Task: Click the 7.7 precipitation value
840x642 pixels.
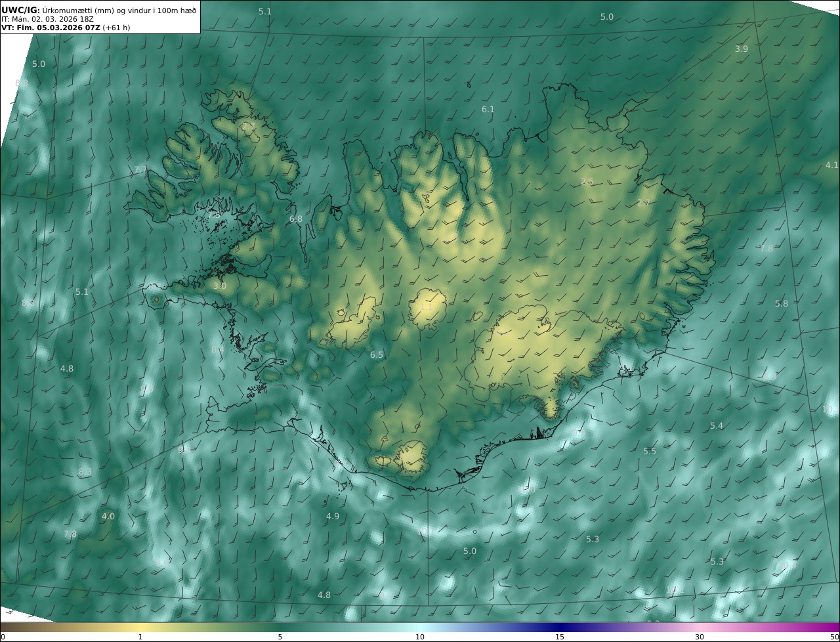Action: [140, 170]
